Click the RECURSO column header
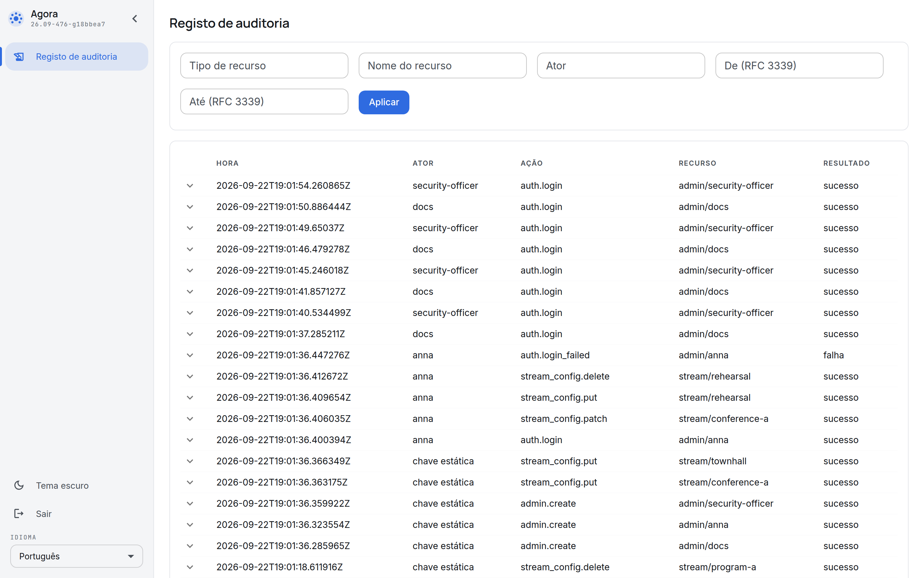The image size is (924, 578). click(x=697, y=163)
